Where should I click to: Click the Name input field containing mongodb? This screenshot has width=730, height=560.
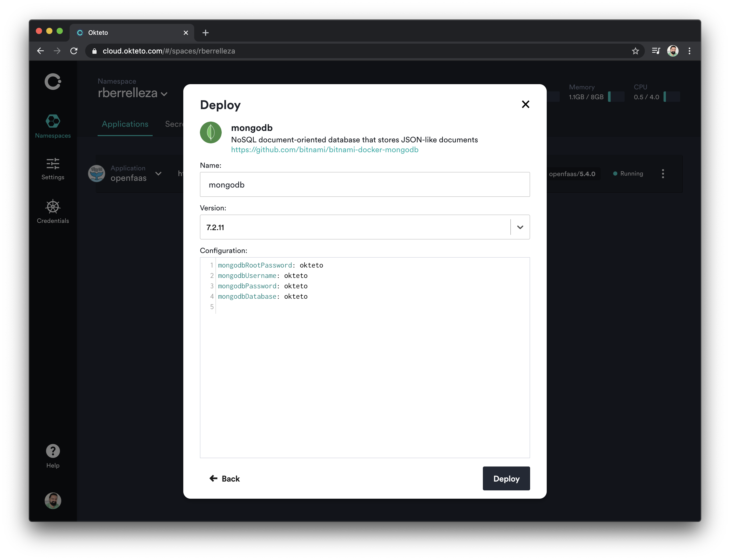pyautogui.click(x=364, y=185)
